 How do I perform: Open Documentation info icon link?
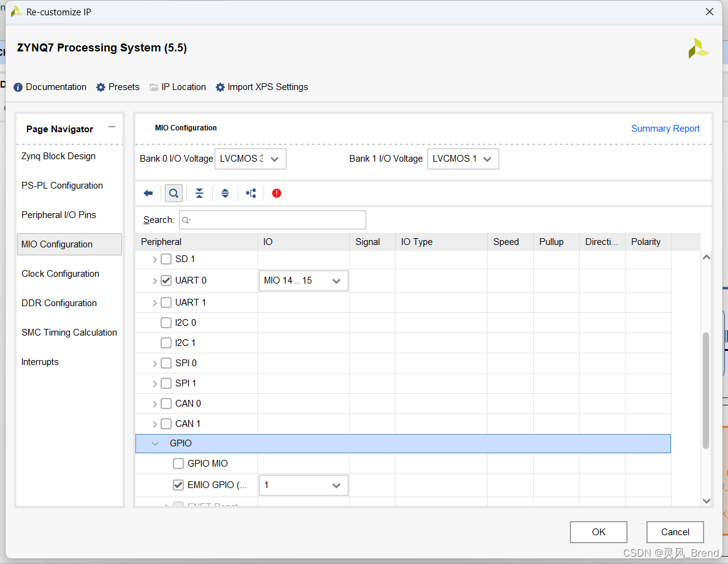click(50, 87)
